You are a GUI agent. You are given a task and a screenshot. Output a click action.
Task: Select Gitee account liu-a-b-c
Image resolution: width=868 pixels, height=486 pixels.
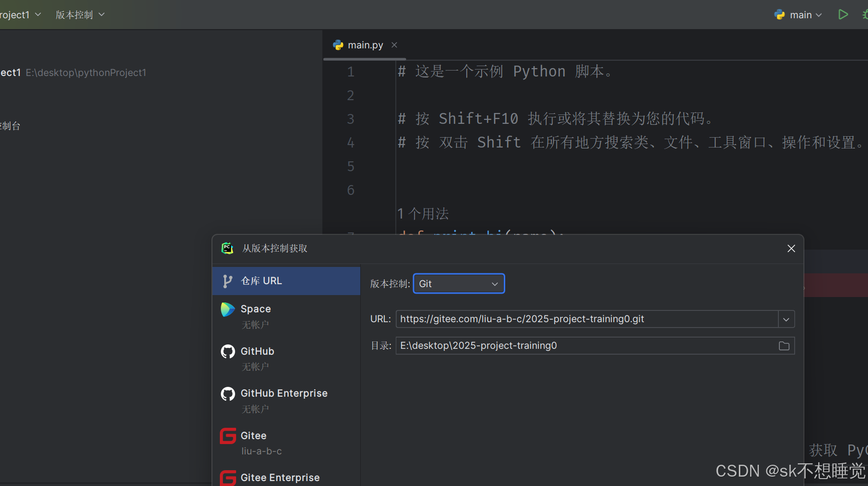[286, 443]
